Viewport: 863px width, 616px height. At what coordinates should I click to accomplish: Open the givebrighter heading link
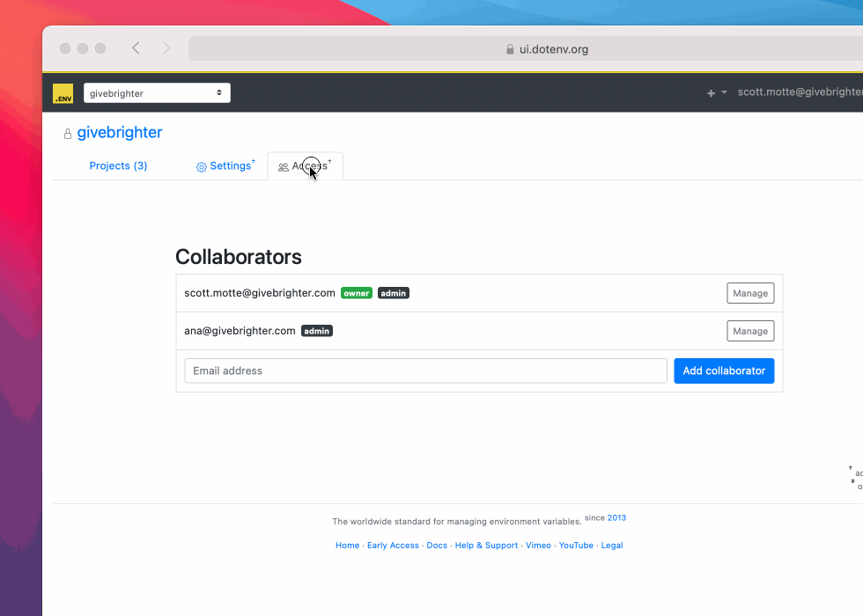120,133
